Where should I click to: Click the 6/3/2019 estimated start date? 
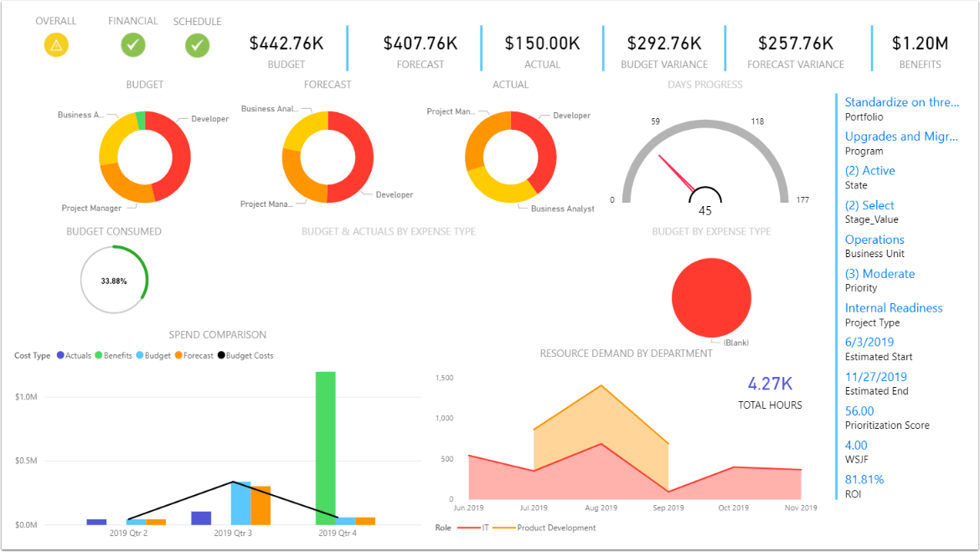coord(869,342)
